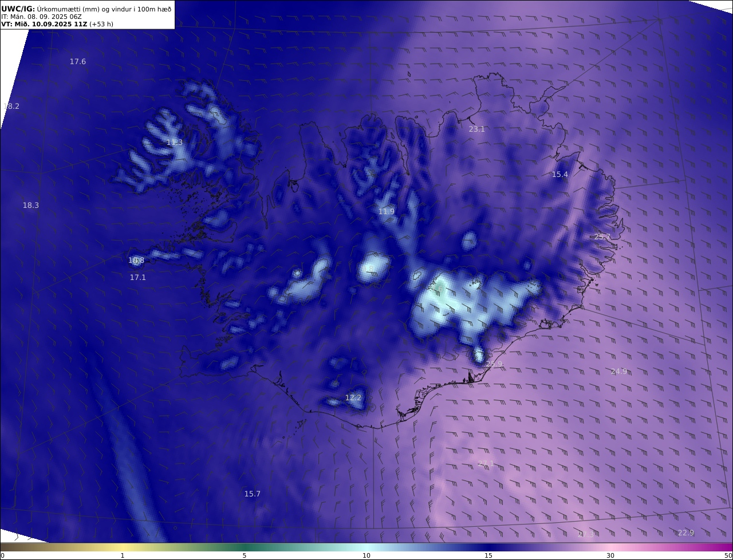Click the map value 27.1 south of Iceland
This screenshot has width=733, height=560.
click(x=486, y=463)
